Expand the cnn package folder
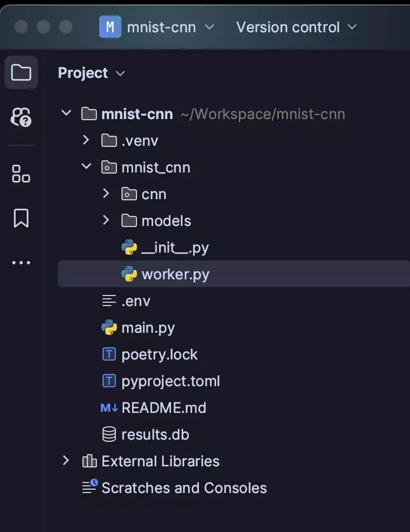 pos(106,194)
